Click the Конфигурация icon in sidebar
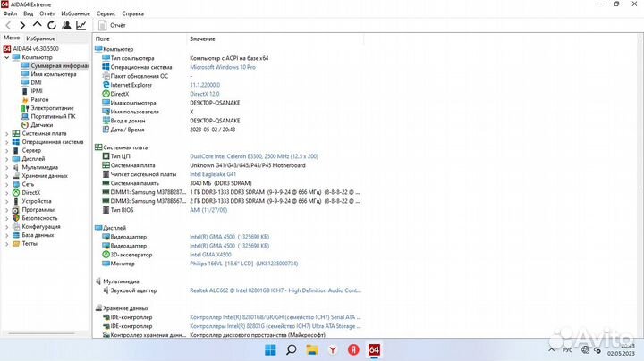 tap(16, 226)
